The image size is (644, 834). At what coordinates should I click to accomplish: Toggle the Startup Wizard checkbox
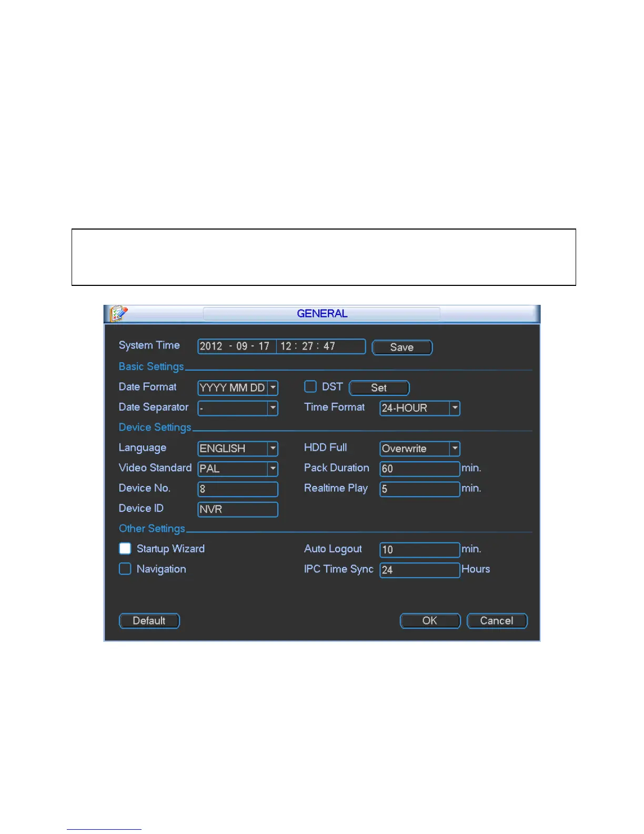click(x=125, y=549)
